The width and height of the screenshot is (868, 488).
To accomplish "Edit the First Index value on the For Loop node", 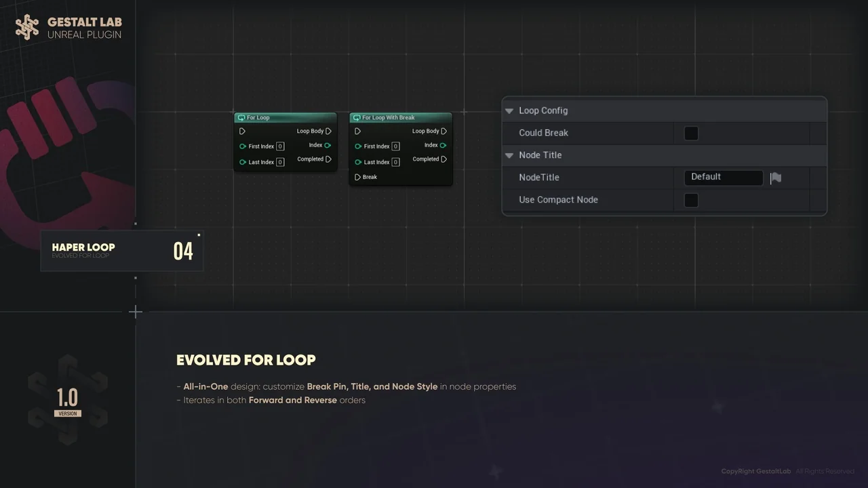I will click(280, 146).
